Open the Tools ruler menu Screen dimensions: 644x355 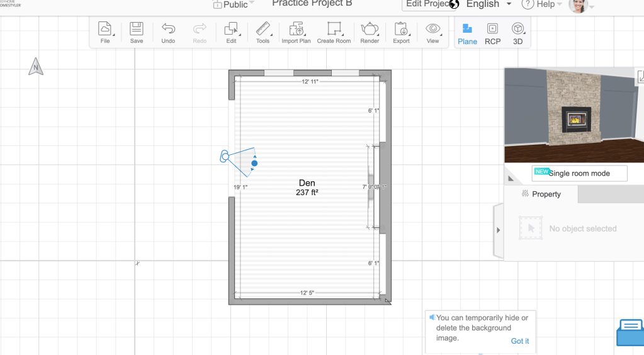click(x=263, y=32)
